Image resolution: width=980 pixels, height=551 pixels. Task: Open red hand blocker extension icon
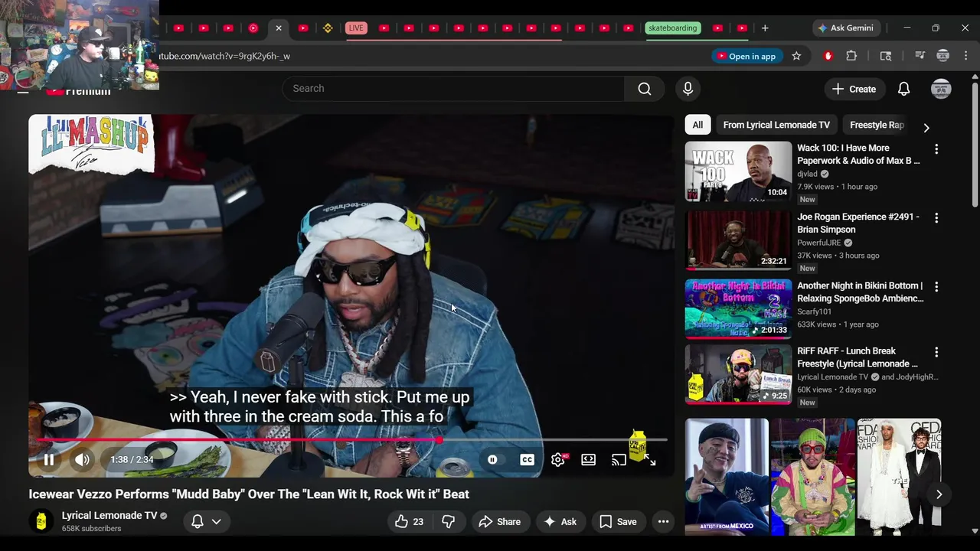828,56
